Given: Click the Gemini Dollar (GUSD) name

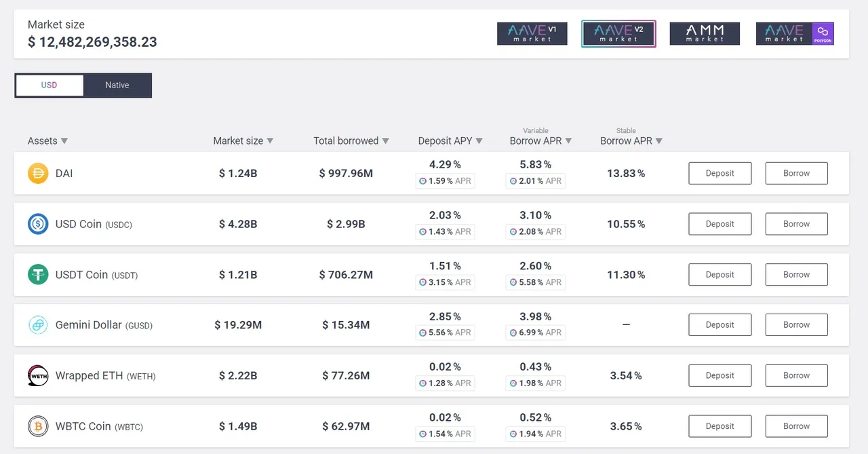Looking at the screenshot, I should click(104, 325).
